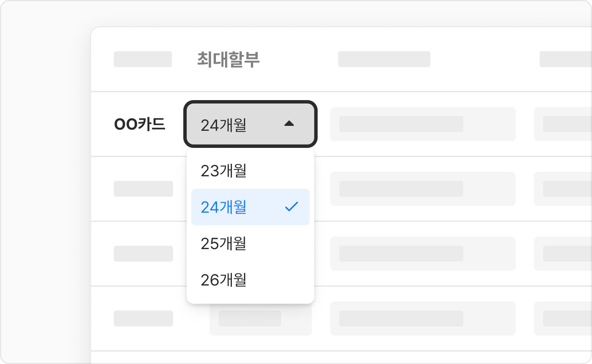Click the OO카드 row label
The width and height of the screenshot is (592, 364).
coord(140,124)
